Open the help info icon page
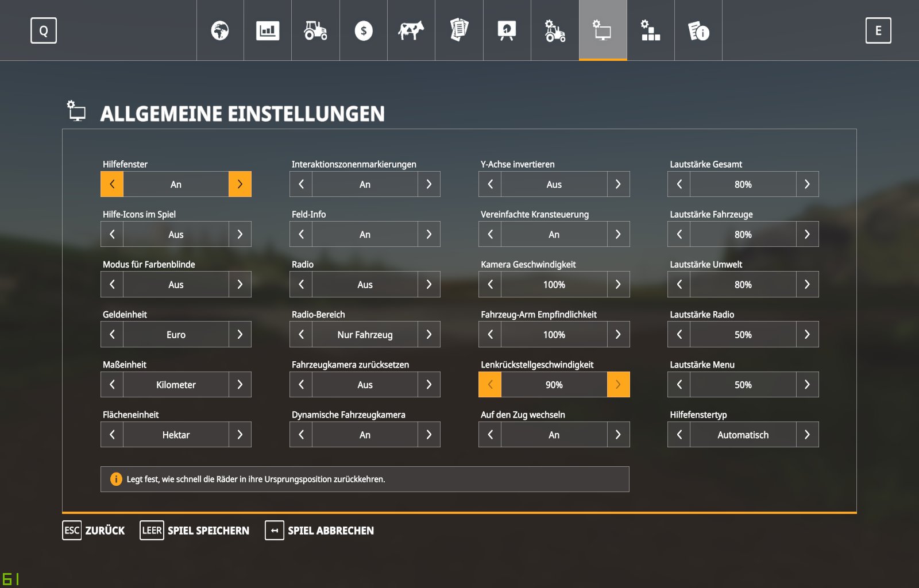This screenshot has width=919, height=588. pos(698,30)
